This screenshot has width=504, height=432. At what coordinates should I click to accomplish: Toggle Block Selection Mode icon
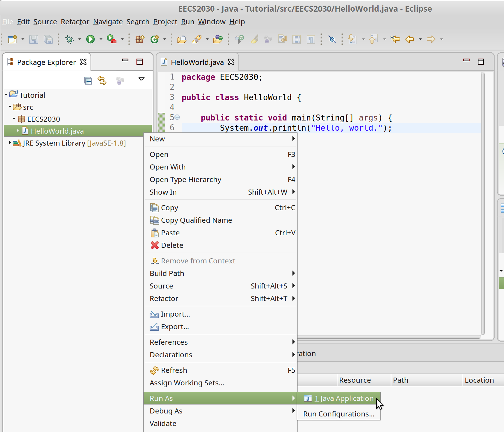click(x=297, y=39)
